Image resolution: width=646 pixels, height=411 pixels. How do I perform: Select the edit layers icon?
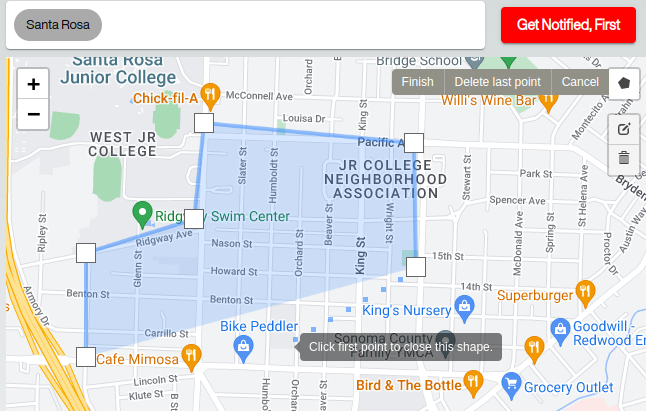coord(624,129)
